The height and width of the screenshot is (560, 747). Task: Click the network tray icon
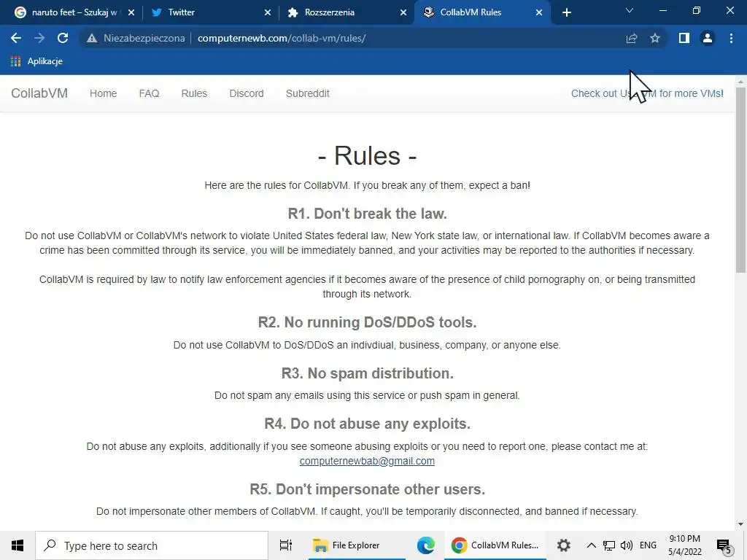tap(609, 545)
